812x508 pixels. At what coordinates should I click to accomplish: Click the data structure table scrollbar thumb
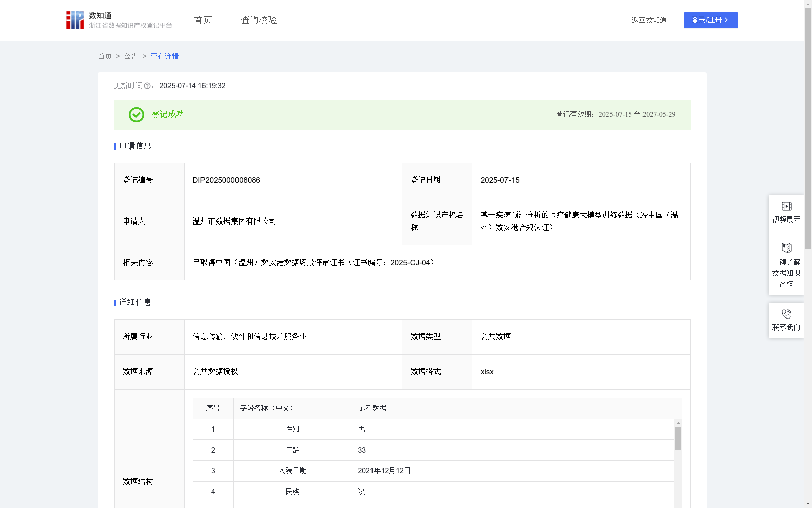point(678,438)
